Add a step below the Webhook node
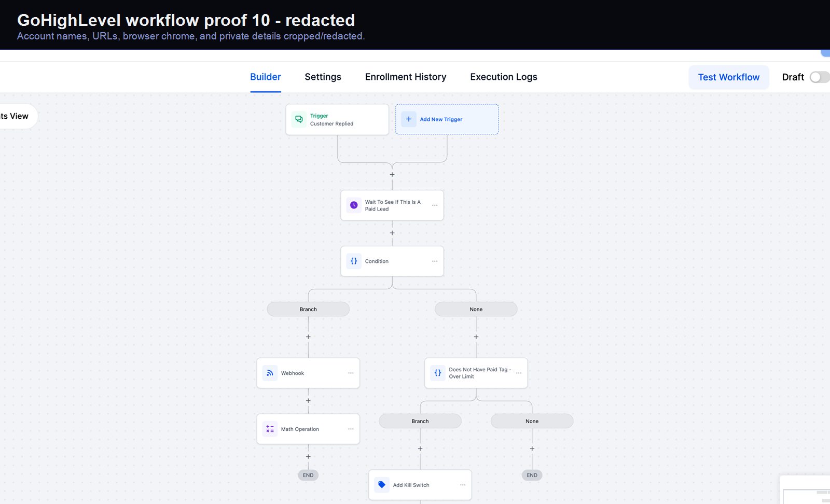The image size is (830, 504). [x=308, y=401]
